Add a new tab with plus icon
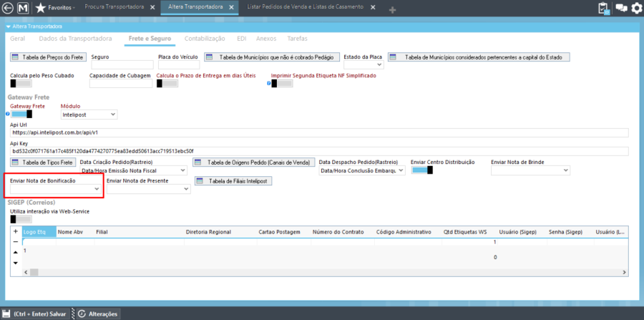The image size is (644, 320). [392, 10]
